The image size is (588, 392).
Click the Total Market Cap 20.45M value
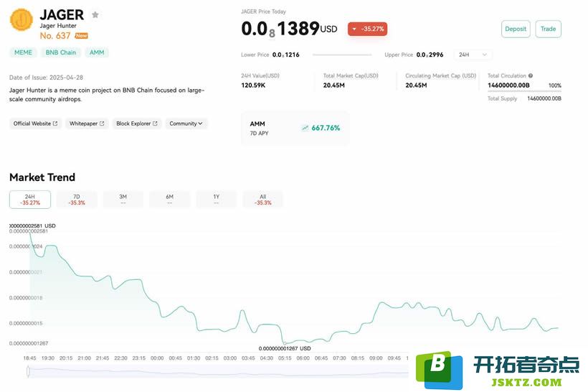[333, 85]
